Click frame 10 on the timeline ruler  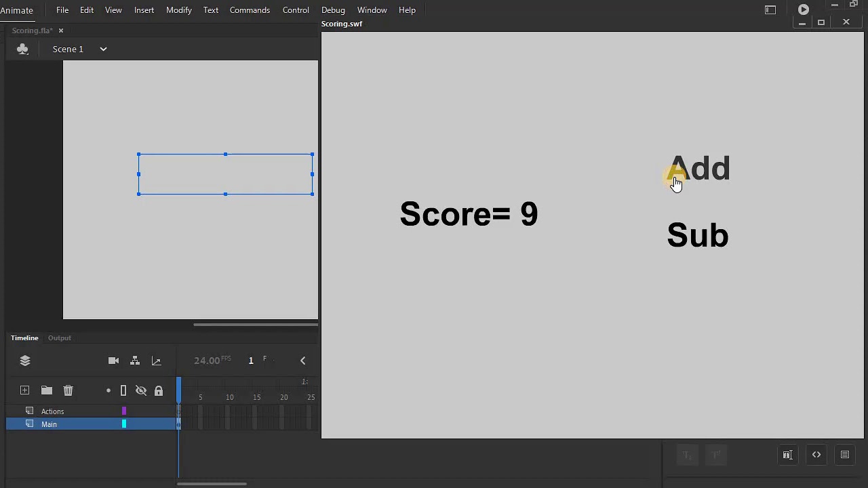tap(230, 397)
